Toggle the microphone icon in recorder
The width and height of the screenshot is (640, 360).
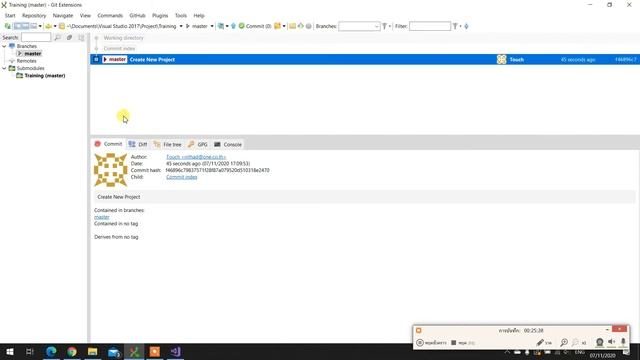[x=623, y=342]
